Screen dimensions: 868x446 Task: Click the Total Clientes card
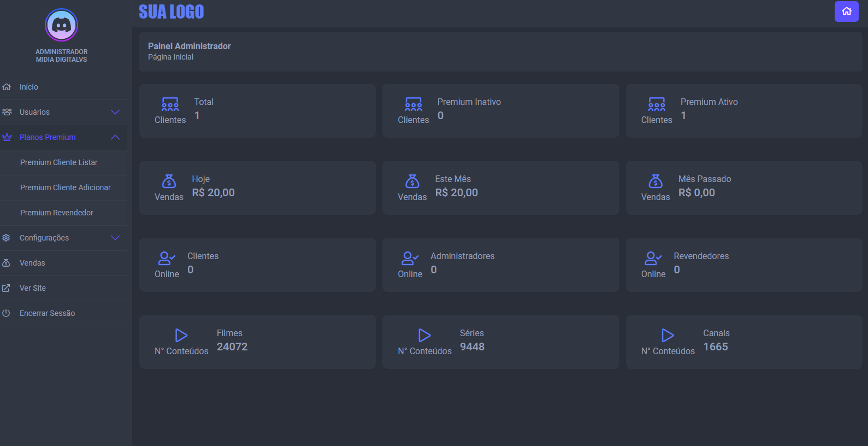tap(257, 110)
